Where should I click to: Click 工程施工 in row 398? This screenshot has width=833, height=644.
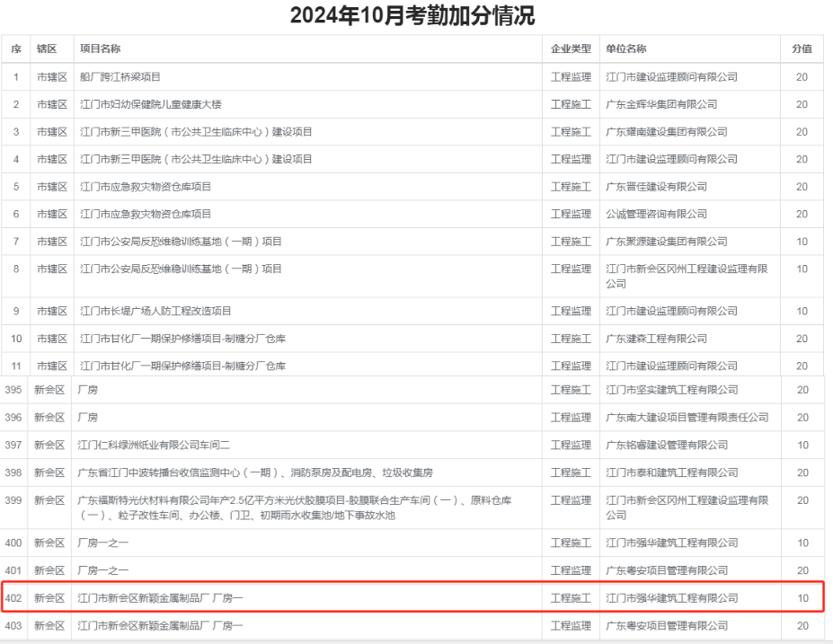[571, 472]
